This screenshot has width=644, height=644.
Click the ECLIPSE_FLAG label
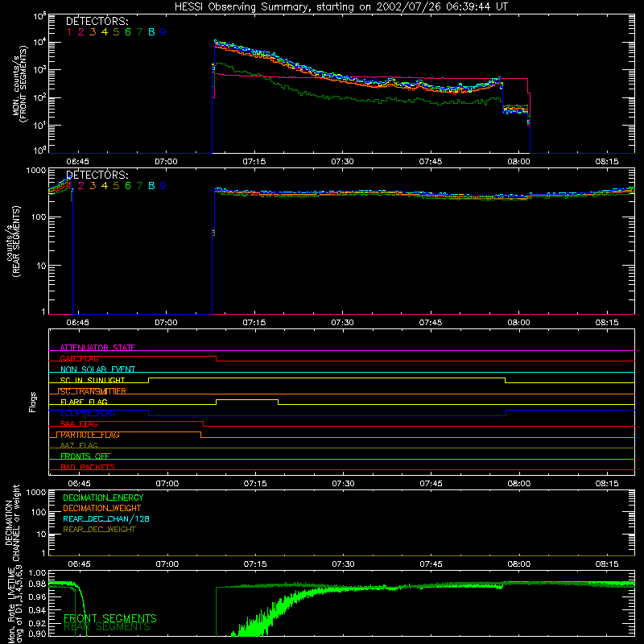coord(88,413)
